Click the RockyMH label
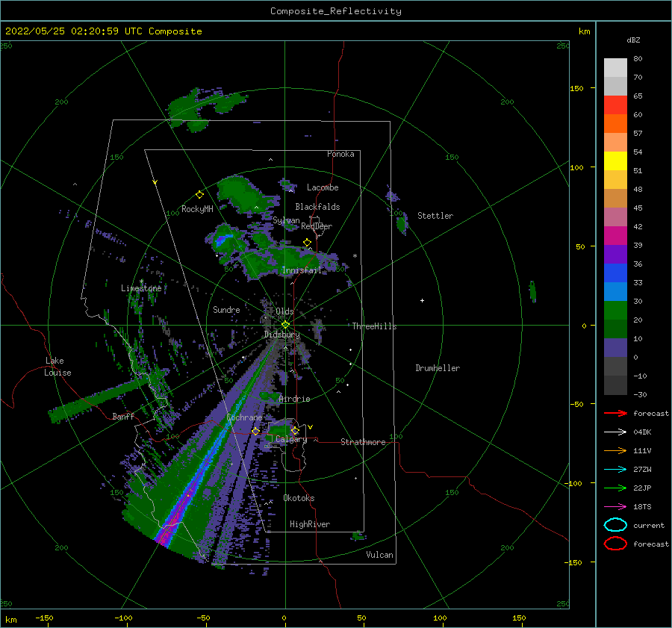 click(197, 209)
